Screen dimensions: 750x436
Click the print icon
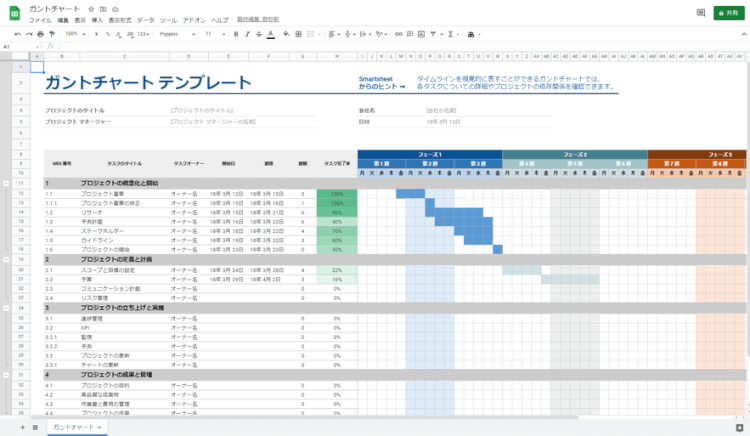point(42,33)
